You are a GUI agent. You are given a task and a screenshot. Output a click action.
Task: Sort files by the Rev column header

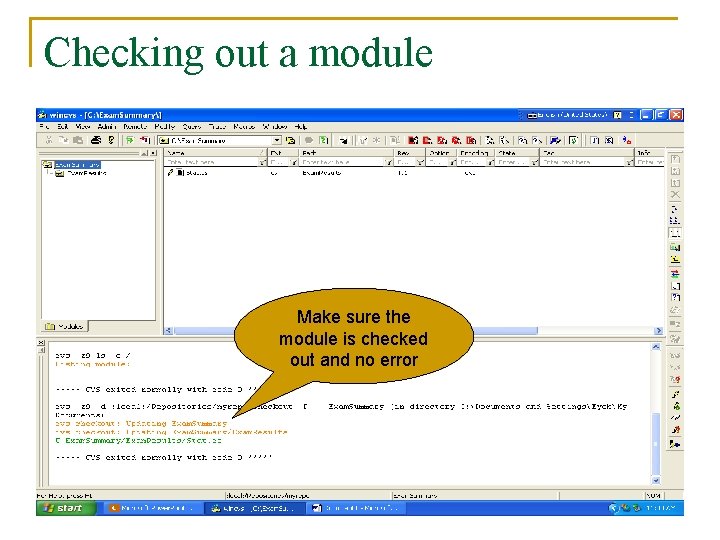click(x=410, y=152)
